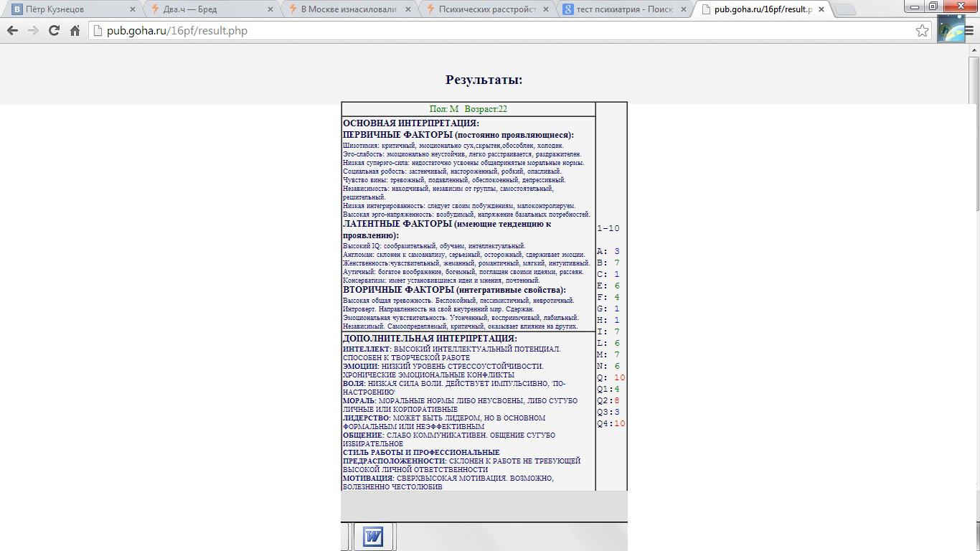Click the score row "C: 1"
This screenshot has width=980, height=551.
608,275
